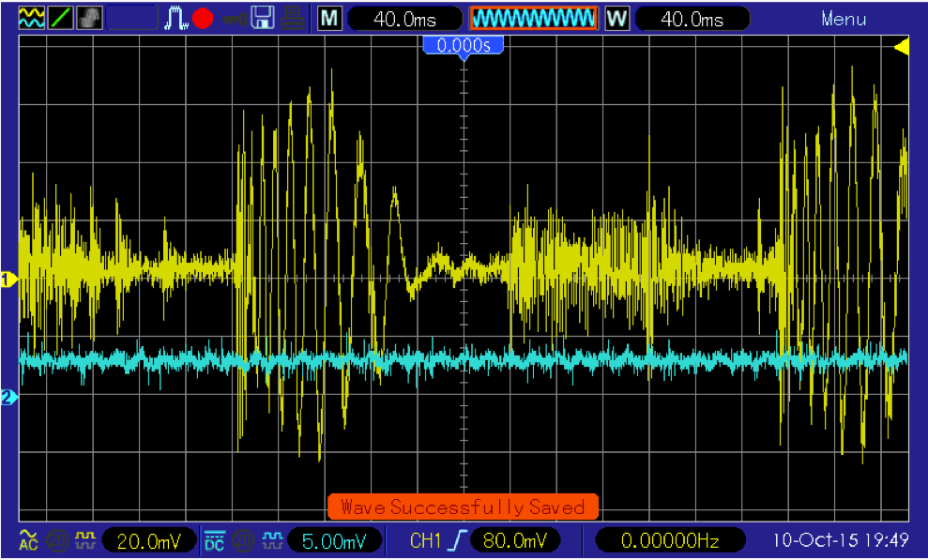Toggle the CH2 20MHz bandwidth limit icon

(x=243, y=540)
